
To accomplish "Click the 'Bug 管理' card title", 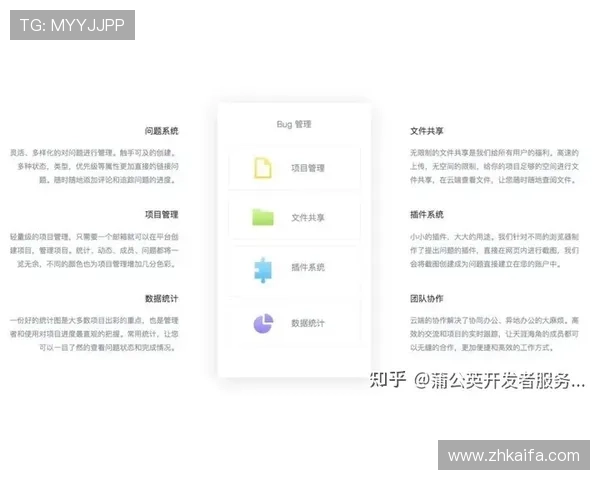I will (x=294, y=124).
